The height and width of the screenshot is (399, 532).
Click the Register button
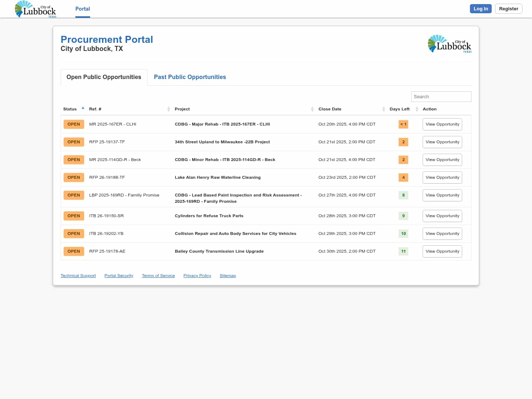[x=508, y=9]
